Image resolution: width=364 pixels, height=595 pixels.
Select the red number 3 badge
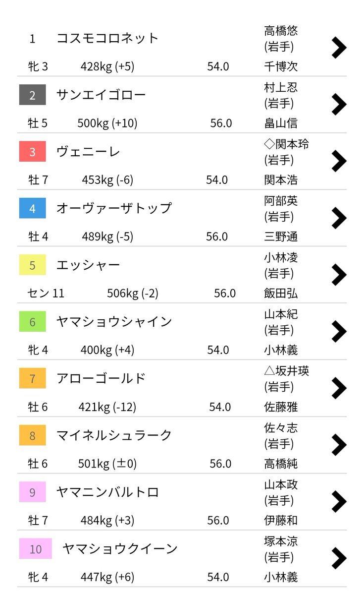click(x=33, y=151)
